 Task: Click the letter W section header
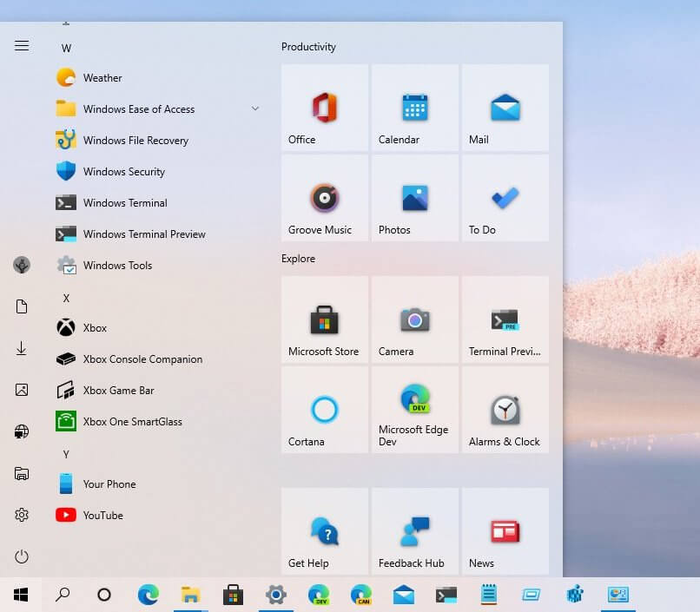(66, 48)
